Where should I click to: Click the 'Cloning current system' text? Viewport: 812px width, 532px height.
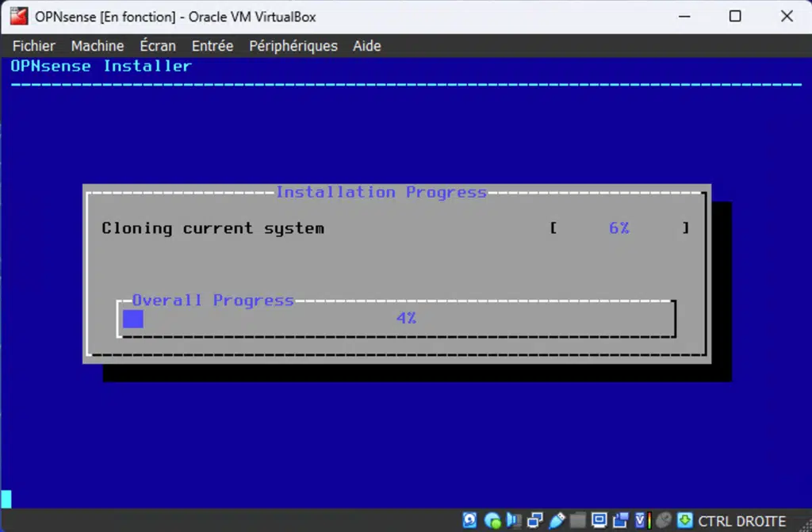(x=213, y=228)
